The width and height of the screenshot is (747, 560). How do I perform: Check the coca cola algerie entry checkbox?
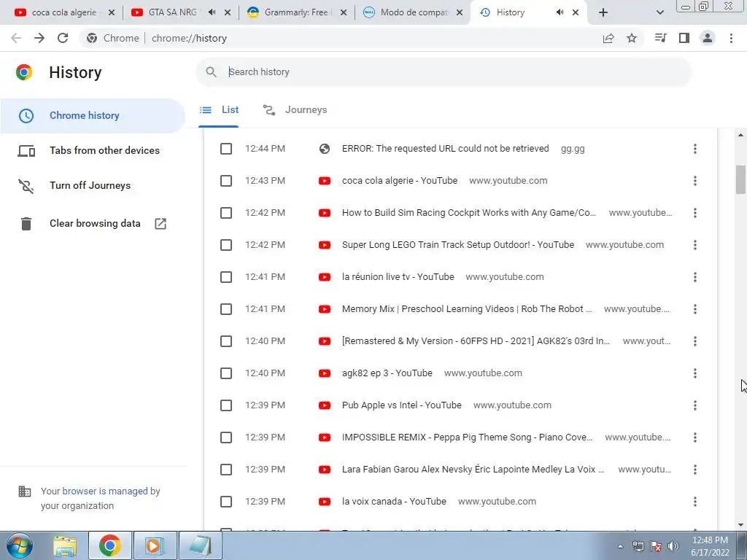pos(226,181)
